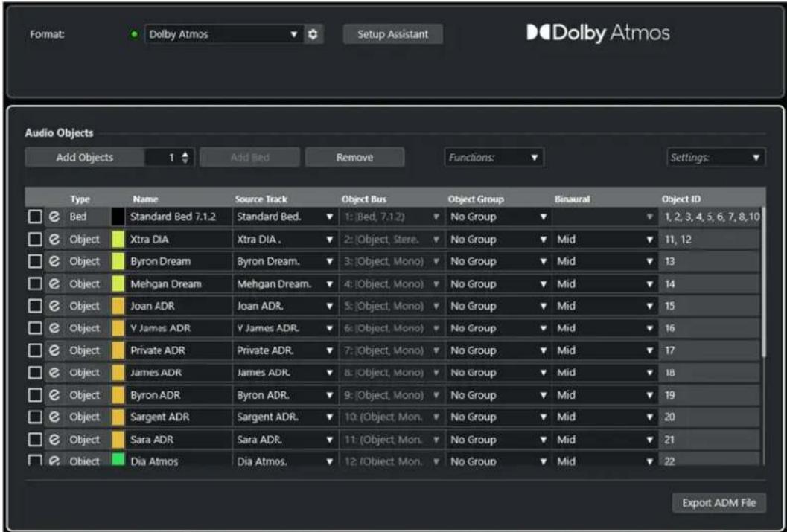Click the orange color swatch of Byron ADR
787x532 pixels.
click(x=118, y=395)
